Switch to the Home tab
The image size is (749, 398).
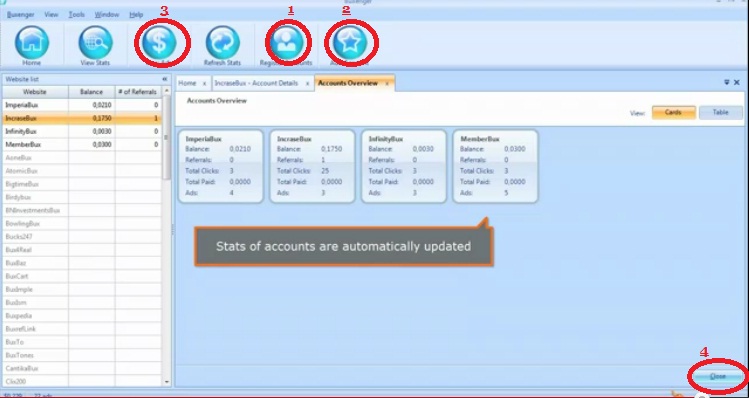coord(187,83)
